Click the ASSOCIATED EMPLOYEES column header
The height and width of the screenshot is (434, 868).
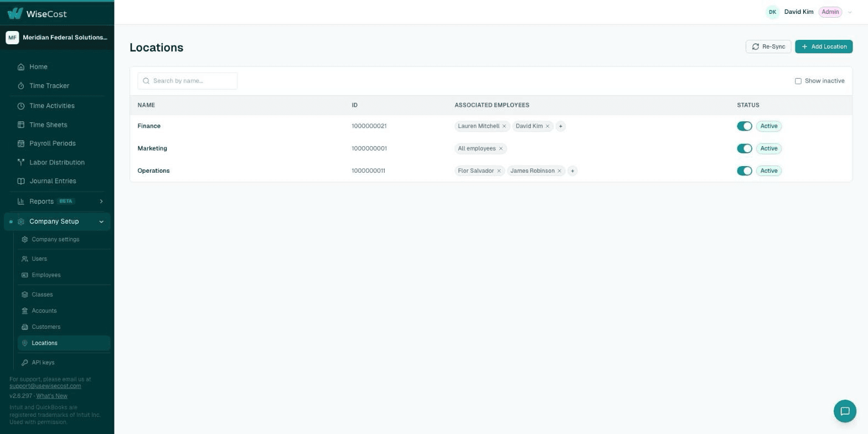coord(492,105)
